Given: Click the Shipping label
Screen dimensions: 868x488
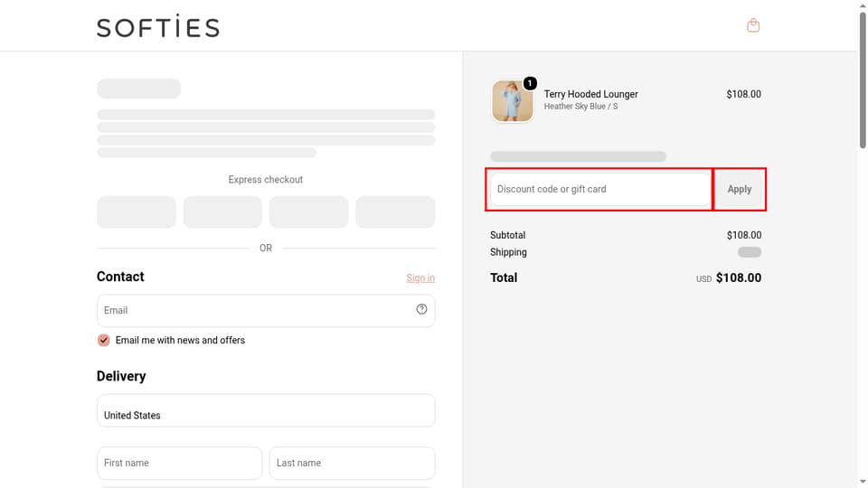Looking at the screenshot, I should click(508, 252).
